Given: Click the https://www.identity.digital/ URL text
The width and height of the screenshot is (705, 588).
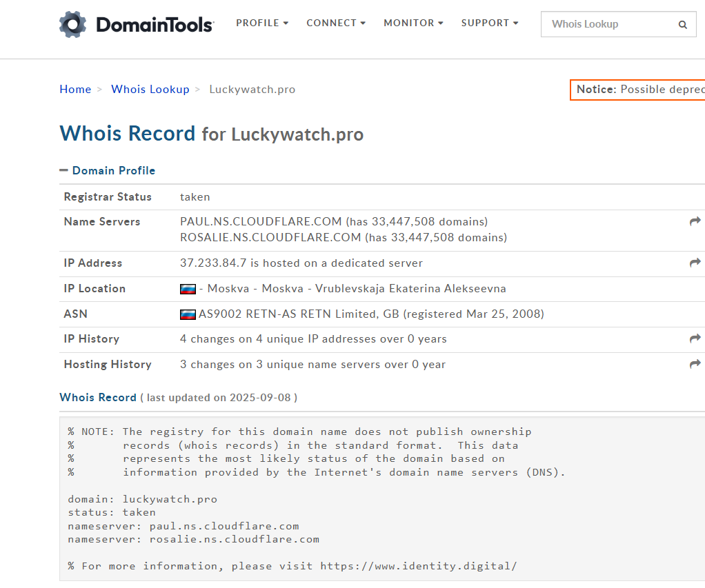Looking at the screenshot, I should [419, 566].
